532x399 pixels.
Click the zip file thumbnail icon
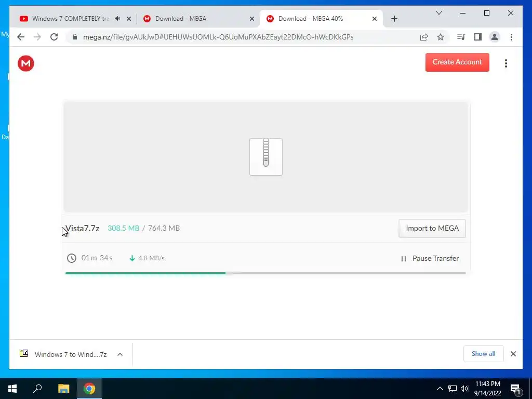click(265, 157)
